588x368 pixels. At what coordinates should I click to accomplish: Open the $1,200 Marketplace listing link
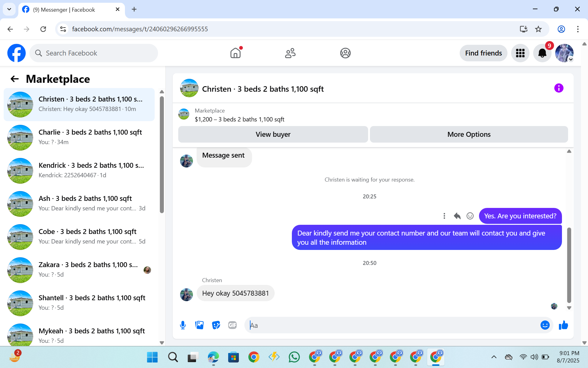tap(239, 119)
